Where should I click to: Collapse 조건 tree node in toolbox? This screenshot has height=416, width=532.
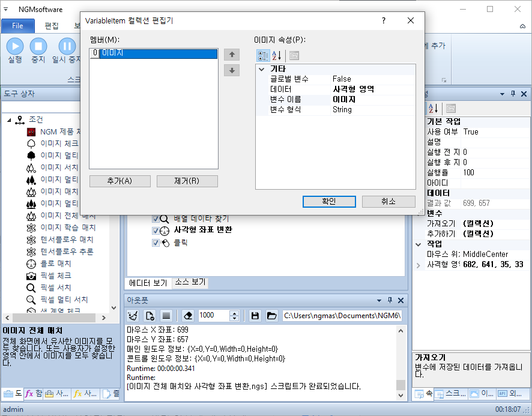[9, 120]
